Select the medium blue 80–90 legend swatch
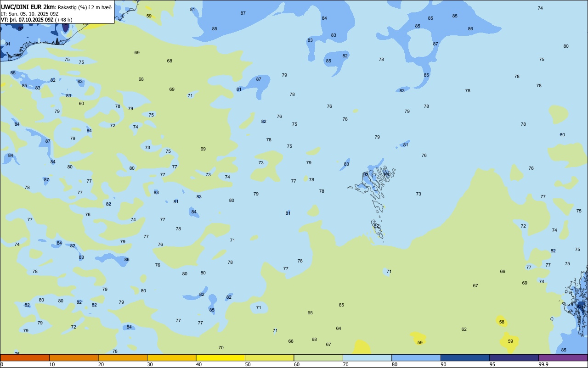This screenshot has width=588, height=368. pyautogui.click(x=416, y=357)
